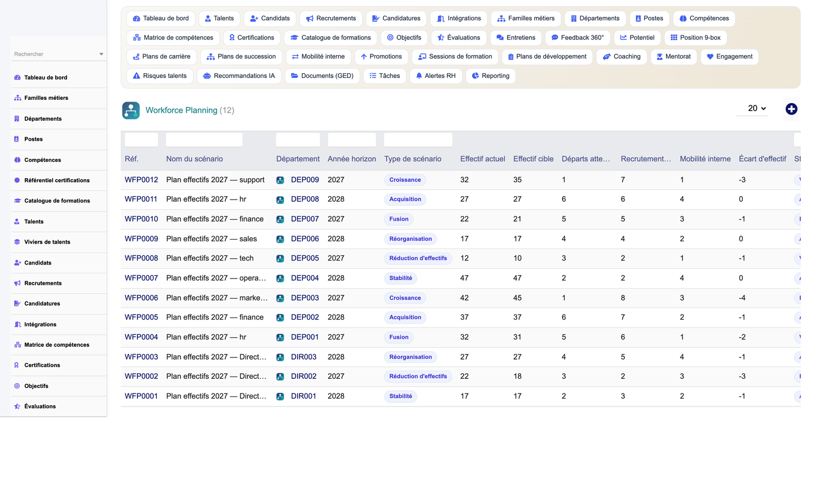
Task: Open Recommandations IA robot icon button
Action: pos(240,76)
